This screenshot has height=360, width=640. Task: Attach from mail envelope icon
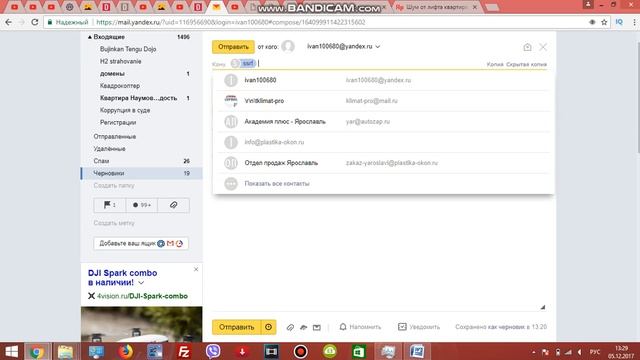[317, 327]
